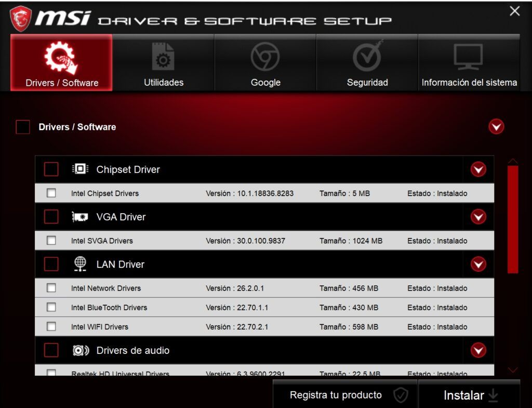This screenshot has height=408, width=532.
Task: Click the Intel SVGA Drivers name
Action: 102,241
